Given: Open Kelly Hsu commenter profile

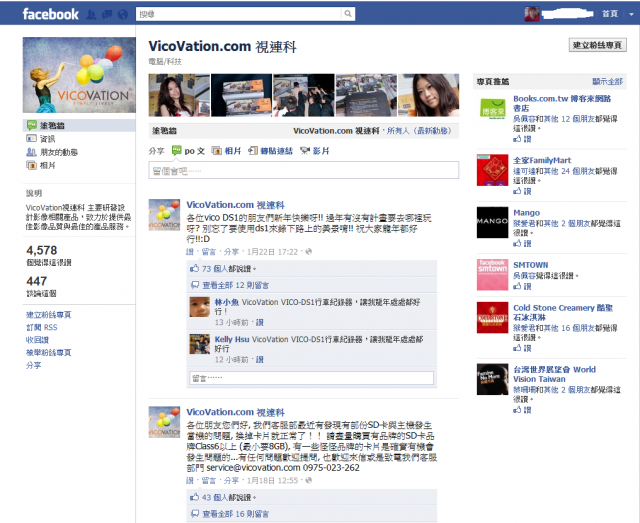Looking at the screenshot, I should point(232,339).
